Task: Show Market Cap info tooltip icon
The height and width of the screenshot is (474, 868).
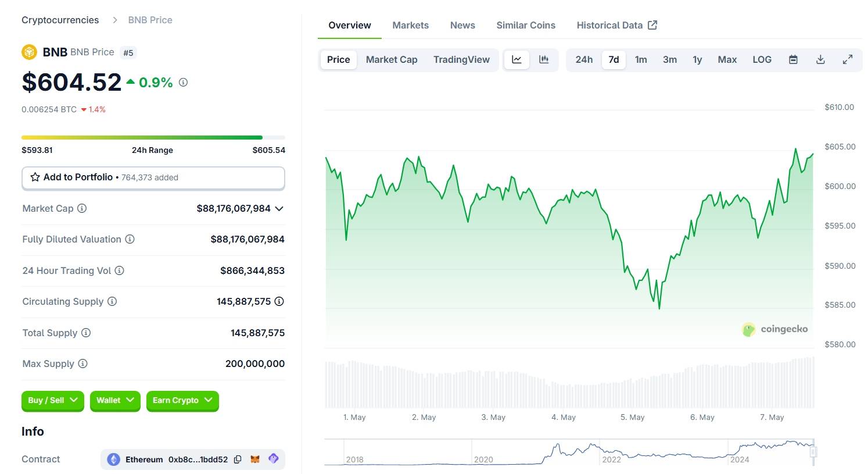Action: 82,208
